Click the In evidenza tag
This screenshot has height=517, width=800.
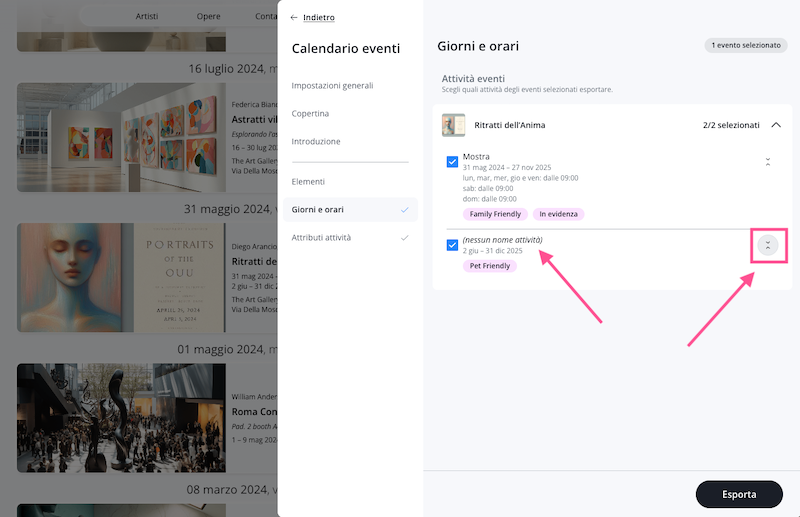559,214
